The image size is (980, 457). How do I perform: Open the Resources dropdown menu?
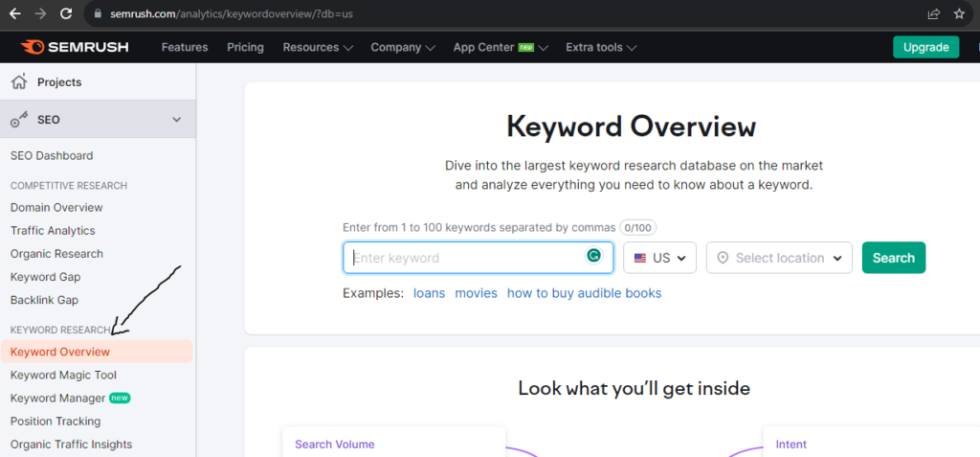pos(318,48)
